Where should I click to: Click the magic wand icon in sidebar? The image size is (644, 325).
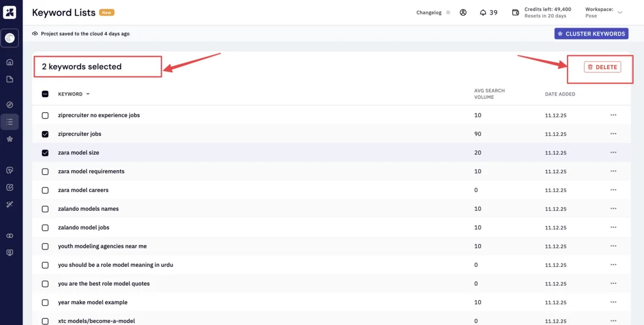[x=10, y=204]
